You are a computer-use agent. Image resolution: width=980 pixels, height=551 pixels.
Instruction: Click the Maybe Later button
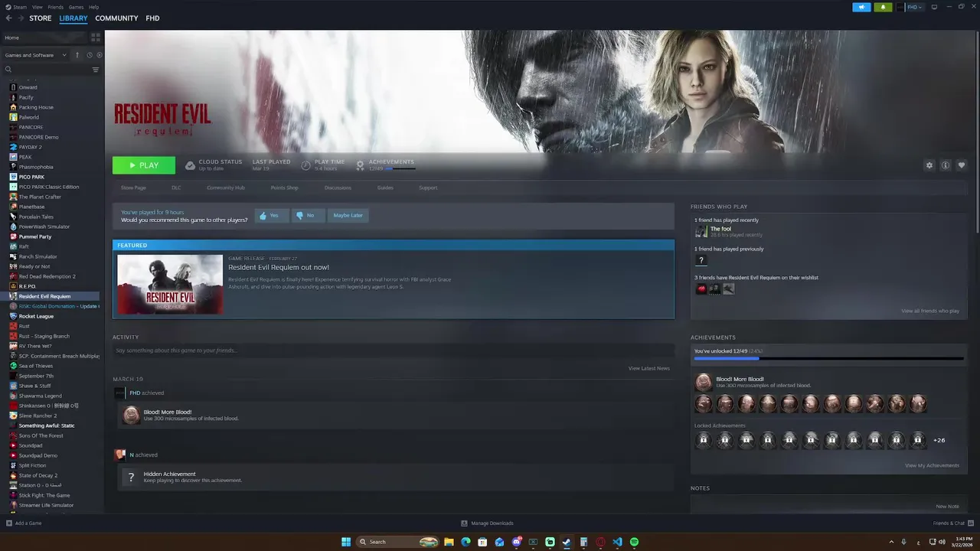click(x=348, y=215)
